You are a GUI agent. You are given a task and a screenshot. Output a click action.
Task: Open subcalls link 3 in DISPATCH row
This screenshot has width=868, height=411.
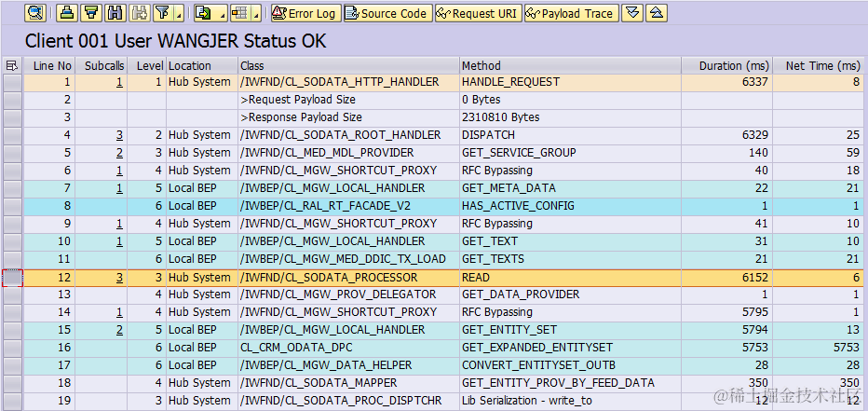coord(119,135)
